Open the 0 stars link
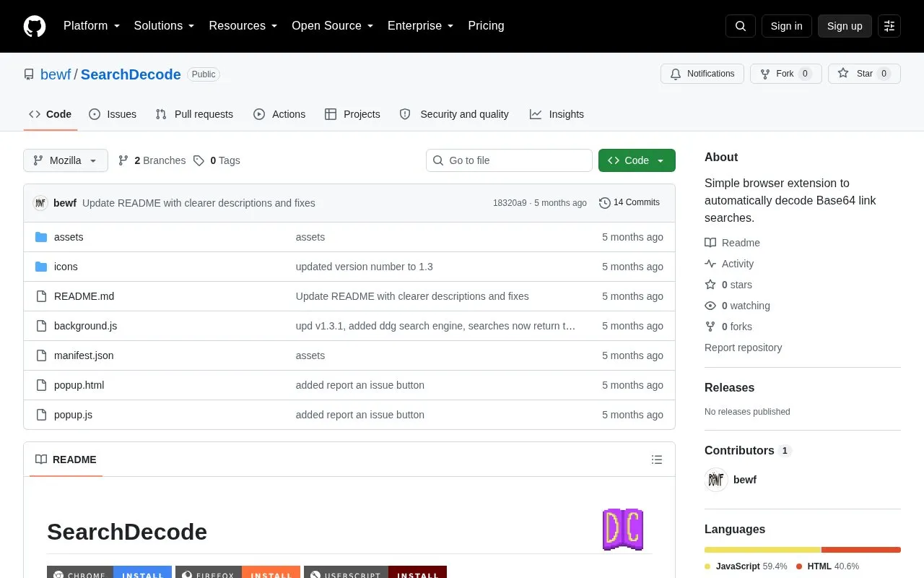The image size is (924, 578). coord(728,285)
